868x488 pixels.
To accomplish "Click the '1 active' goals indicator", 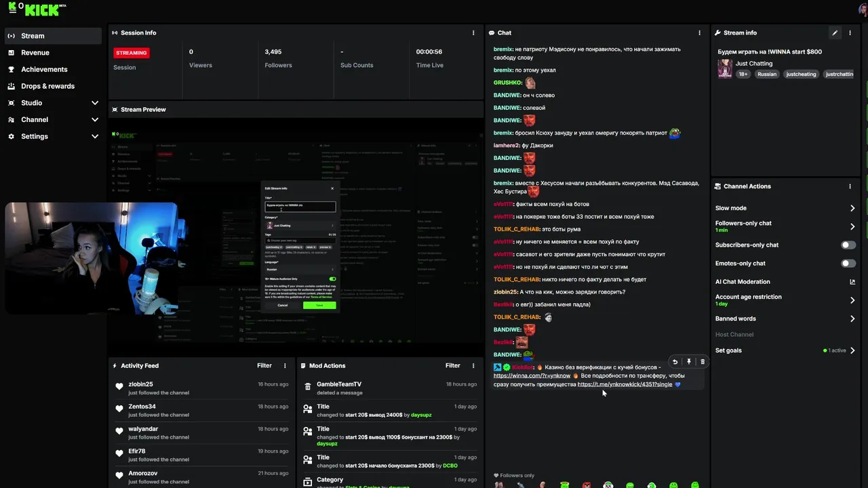I will 835,350.
